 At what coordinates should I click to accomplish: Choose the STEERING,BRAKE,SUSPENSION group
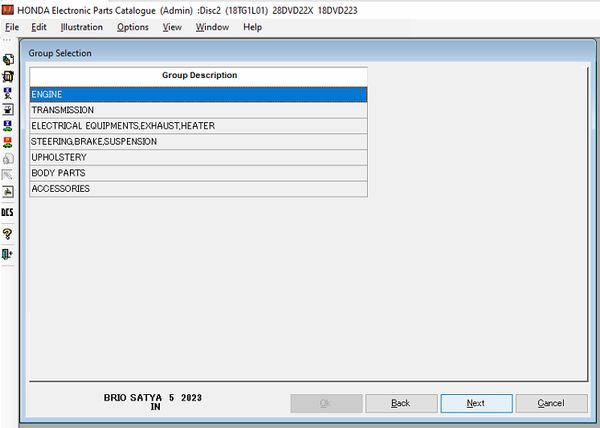pyautogui.click(x=198, y=142)
